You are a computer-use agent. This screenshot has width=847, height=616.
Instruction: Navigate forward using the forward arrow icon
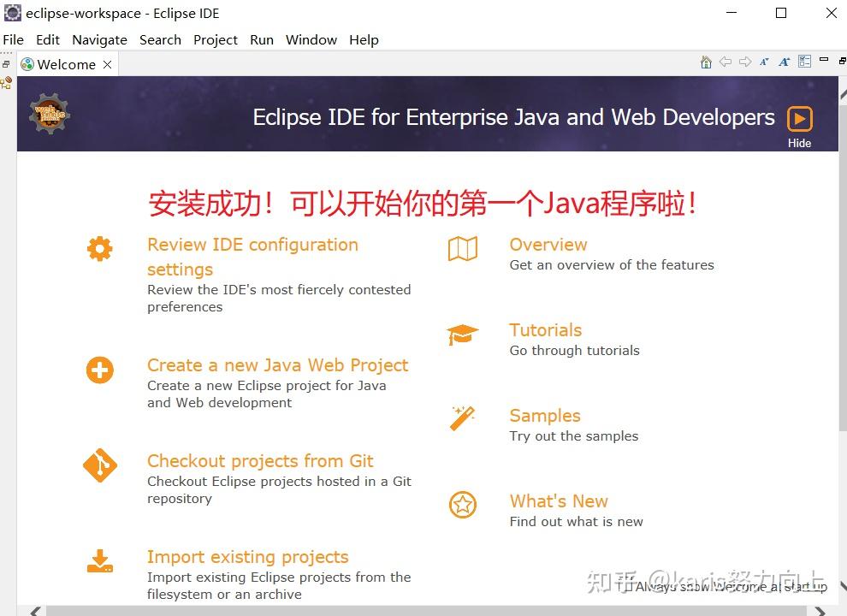[x=744, y=62]
